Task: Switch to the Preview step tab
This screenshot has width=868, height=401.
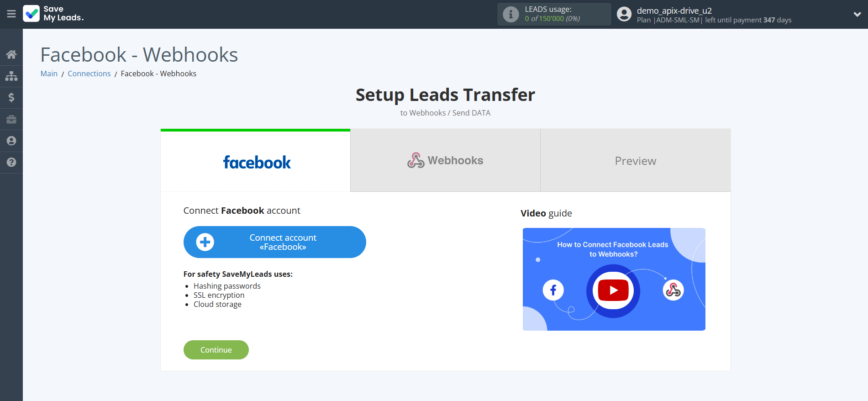Action: tap(635, 161)
